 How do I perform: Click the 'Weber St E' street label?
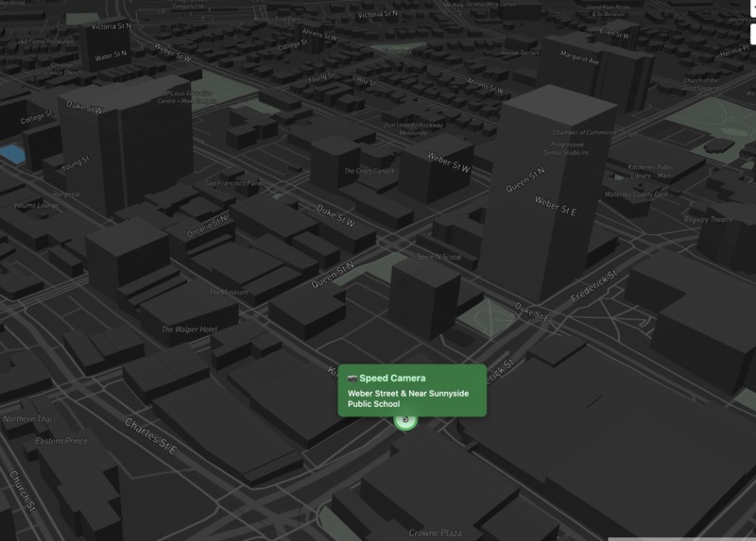[x=556, y=206]
